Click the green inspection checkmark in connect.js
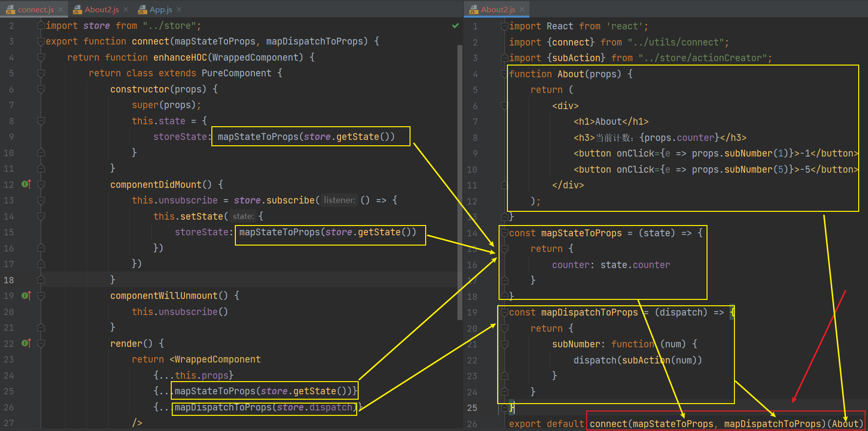Screen dimensions: 868x431 coord(456,25)
